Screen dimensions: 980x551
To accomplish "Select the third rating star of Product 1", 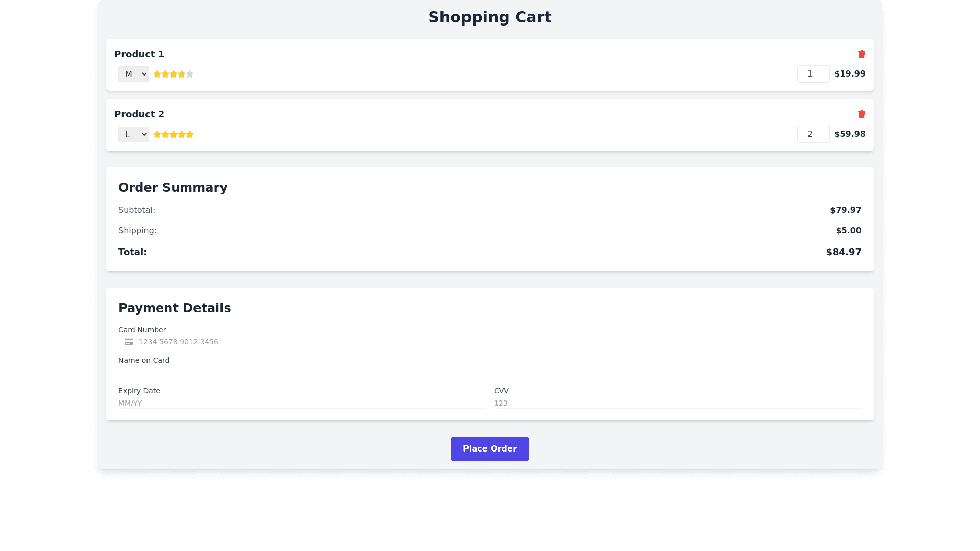I will click(x=174, y=74).
